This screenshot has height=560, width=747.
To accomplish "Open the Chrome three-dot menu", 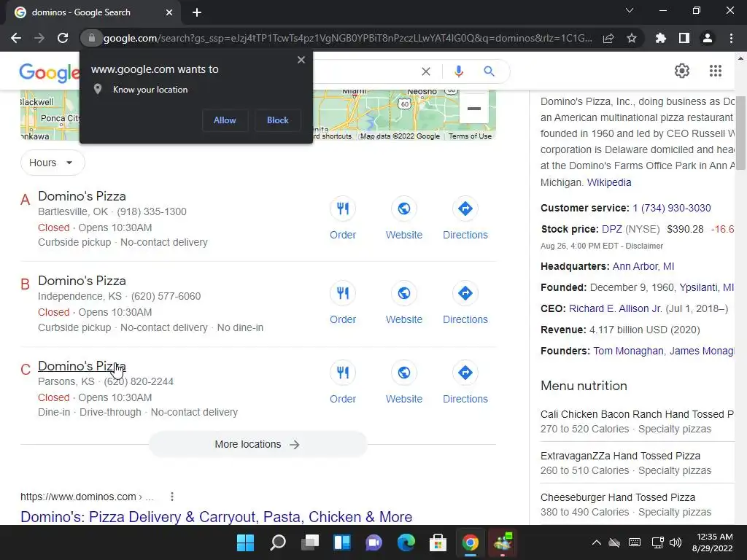I will pyautogui.click(x=731, y=38).
